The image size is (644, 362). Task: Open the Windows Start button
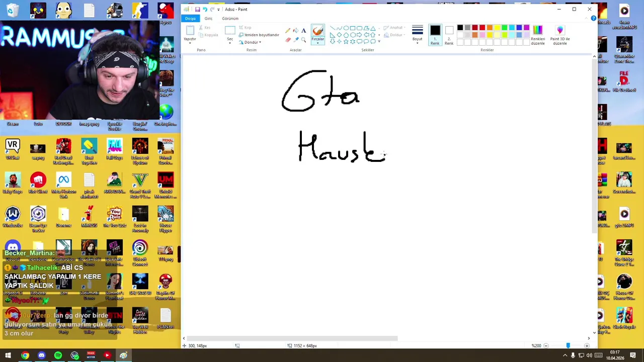[x=8, y=355]
